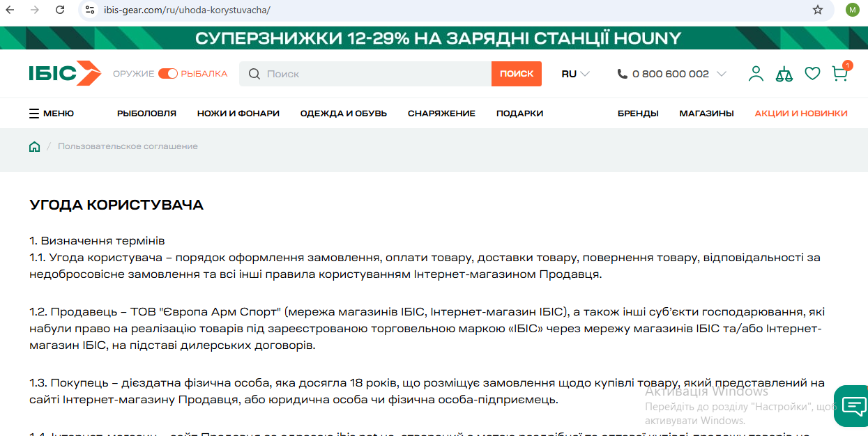Open the СНАРЯЖЕНИЕ category
The height and width of the screenshot is (436, 868).
[441, 114]
